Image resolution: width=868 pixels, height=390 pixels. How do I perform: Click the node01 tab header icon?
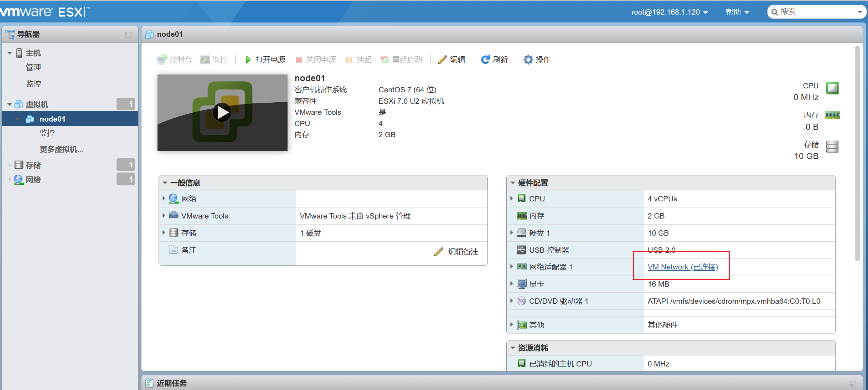click(x=150, y=34)
